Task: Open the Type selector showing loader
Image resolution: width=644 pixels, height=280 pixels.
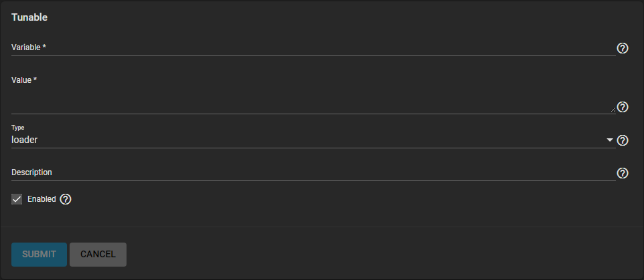Action: [x=308, y=140]
